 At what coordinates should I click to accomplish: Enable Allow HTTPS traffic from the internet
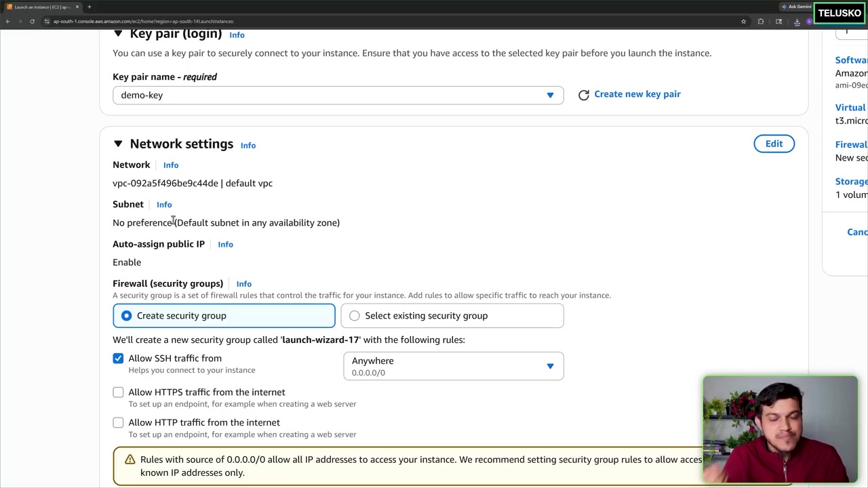[x=118, y=392]
